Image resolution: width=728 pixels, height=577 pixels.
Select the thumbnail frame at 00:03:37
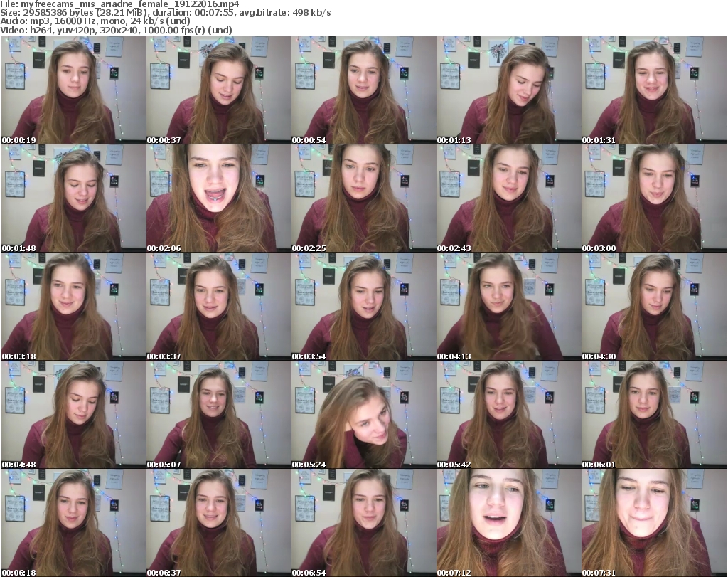point(219,307)
